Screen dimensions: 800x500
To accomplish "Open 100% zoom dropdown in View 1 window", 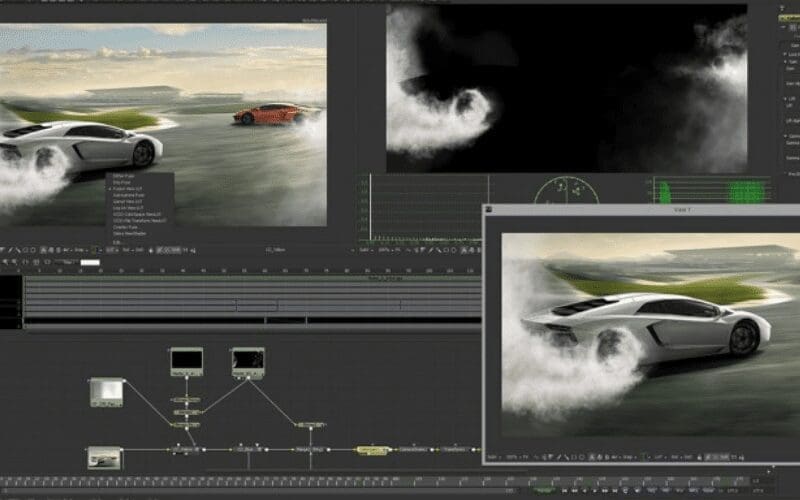I will coord(513,457).
